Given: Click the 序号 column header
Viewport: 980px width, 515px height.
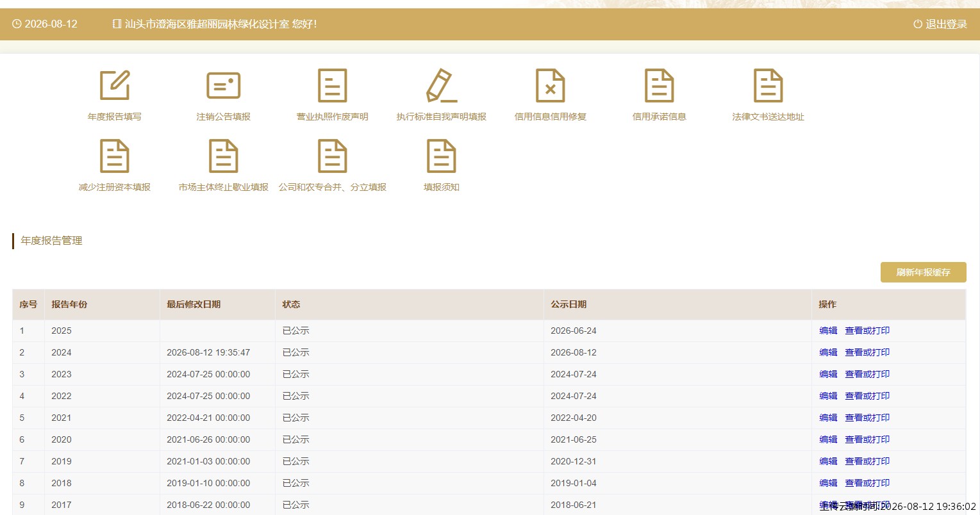Looking at the screenshot, I should [x=28, y=304].
